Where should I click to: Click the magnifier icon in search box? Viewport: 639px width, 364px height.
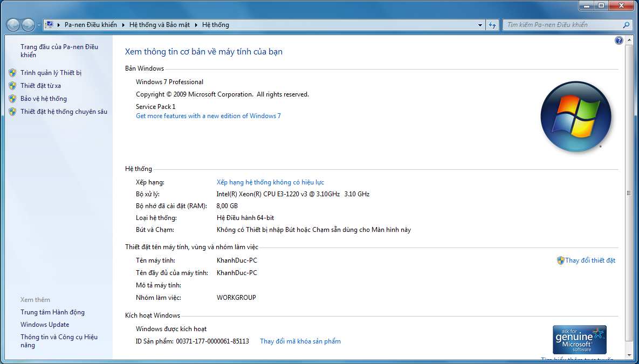(x=626, y=25)
